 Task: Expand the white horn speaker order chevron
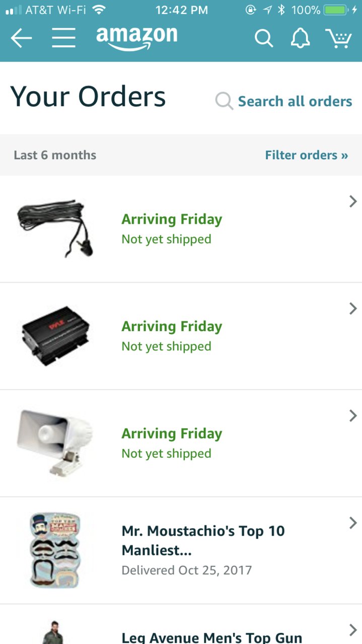point(353,416)
